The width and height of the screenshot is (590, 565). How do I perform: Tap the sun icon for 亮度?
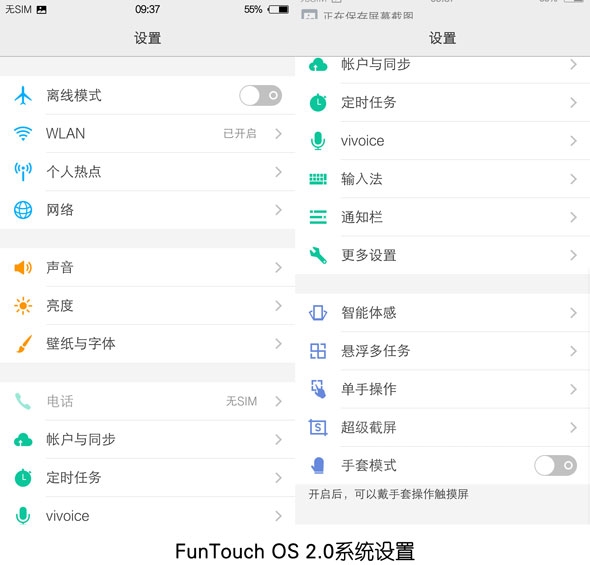[23, 306]
